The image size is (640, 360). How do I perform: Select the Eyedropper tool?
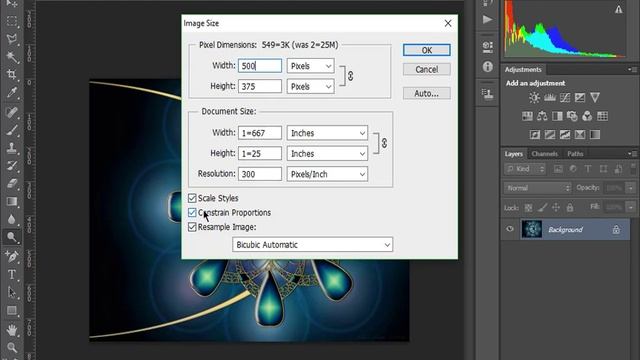click(12, 93)
